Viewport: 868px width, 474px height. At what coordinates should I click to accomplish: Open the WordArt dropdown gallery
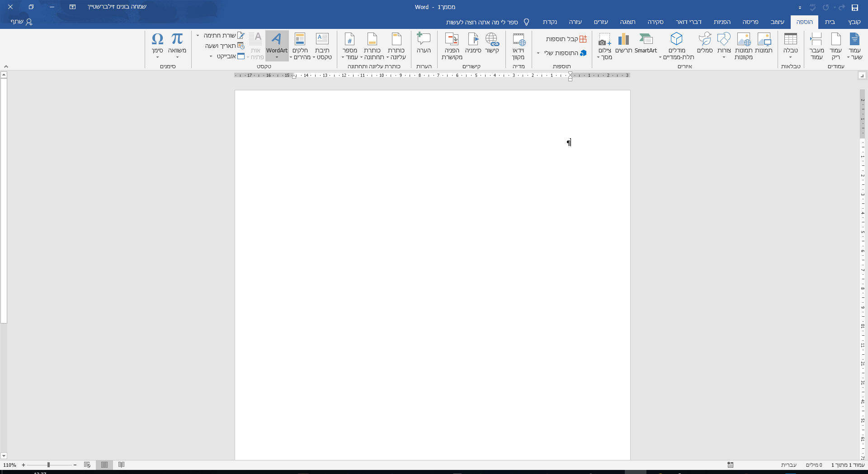click(x=277, y=57)
